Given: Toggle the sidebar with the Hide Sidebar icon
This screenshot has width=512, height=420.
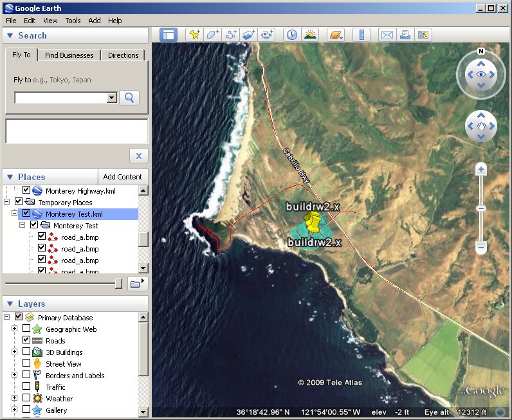Looking at the screenshot, I should (x=169, y=35).
